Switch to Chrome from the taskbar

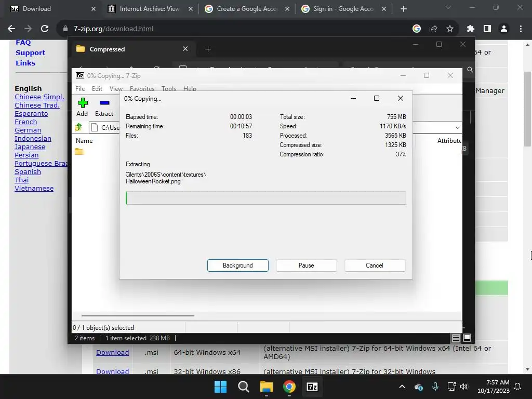pyautogui.click(x=289, y=387)
